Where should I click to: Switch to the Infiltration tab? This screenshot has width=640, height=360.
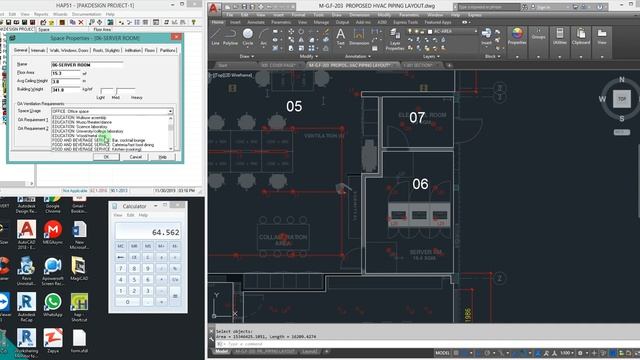pyautogui.click(x=133, y=50)
